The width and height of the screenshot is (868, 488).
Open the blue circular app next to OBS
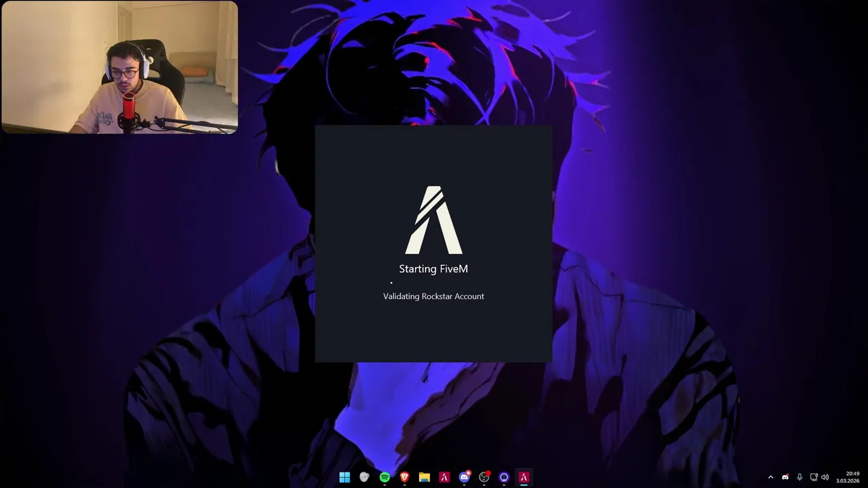(504, 477)
